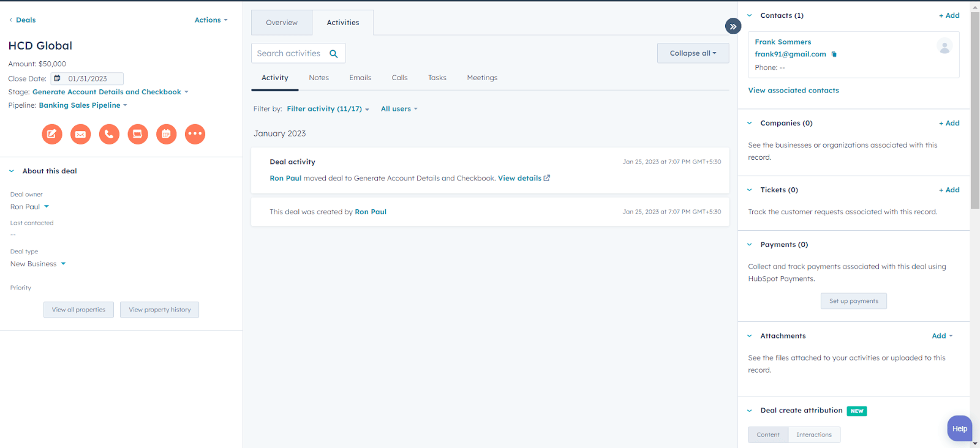Screen dimensions: 980x448
Task: Go back via the Deals chevron
Action: pos(10,20)
